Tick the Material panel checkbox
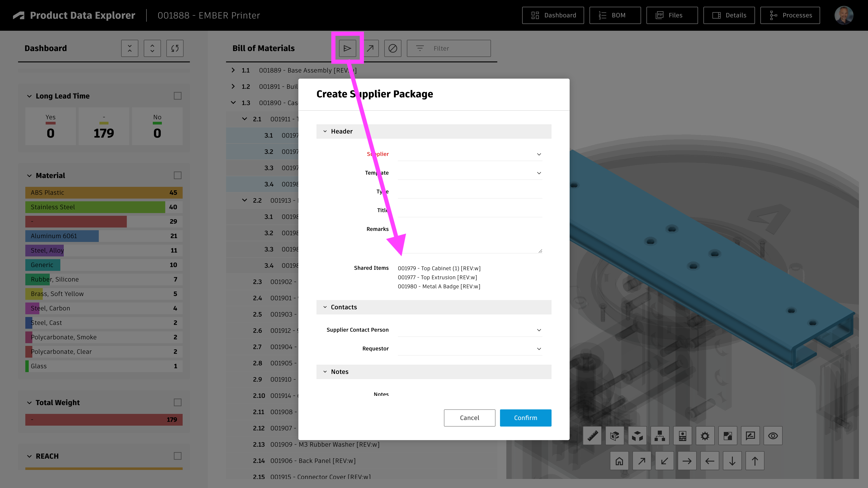The width and height of the screenshot is (868, 488). [x=178, y=176]
